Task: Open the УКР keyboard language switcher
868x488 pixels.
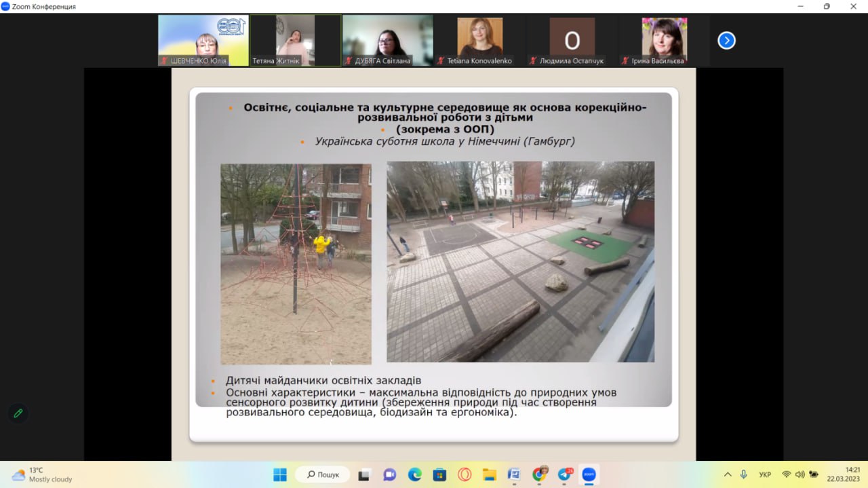Action: [x=765, y=474]
